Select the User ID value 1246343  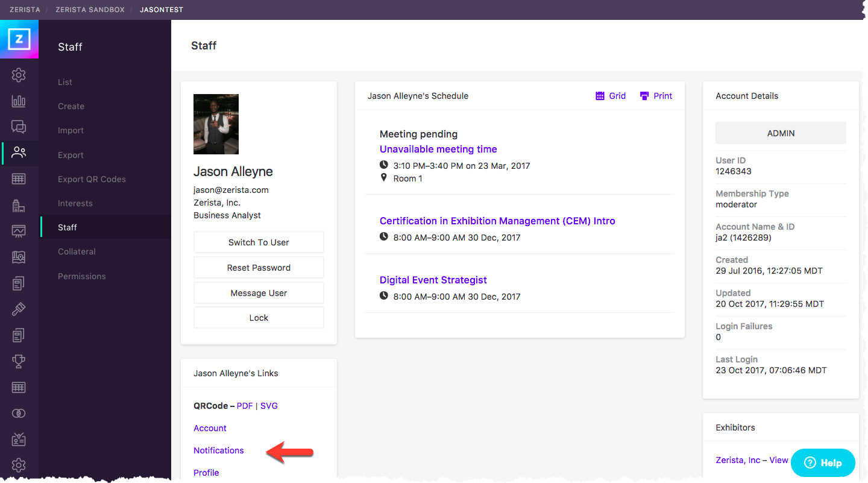(x=734, y=171)
